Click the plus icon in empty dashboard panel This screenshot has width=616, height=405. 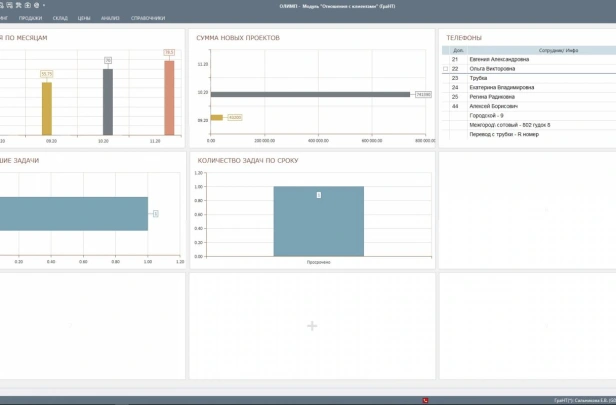click(312, 326)
